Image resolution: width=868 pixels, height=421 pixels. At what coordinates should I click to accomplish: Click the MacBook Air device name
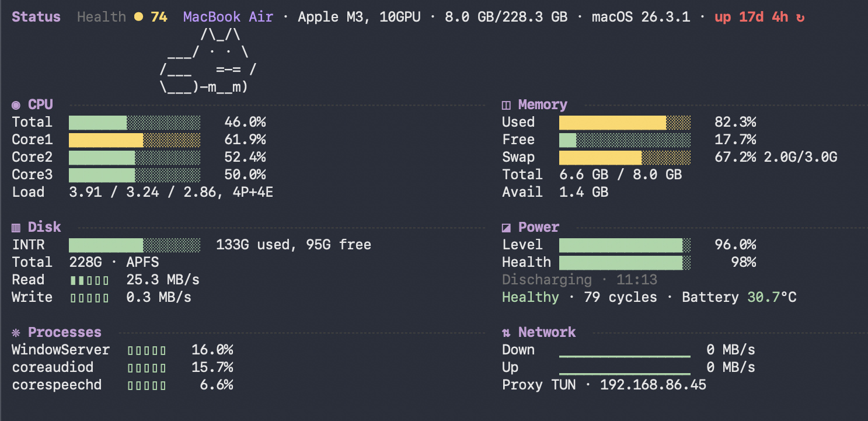[228, 17]
